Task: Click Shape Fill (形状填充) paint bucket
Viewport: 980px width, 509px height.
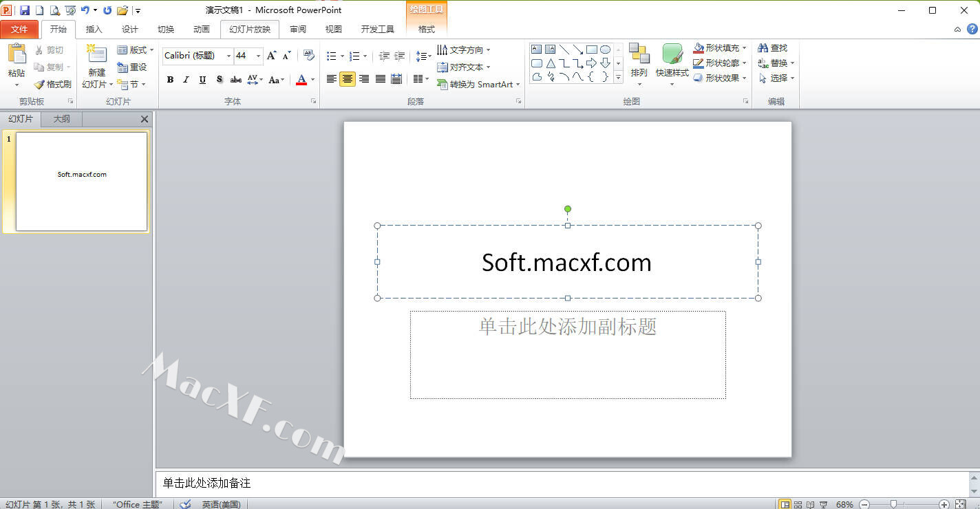Action: point(699,48)
